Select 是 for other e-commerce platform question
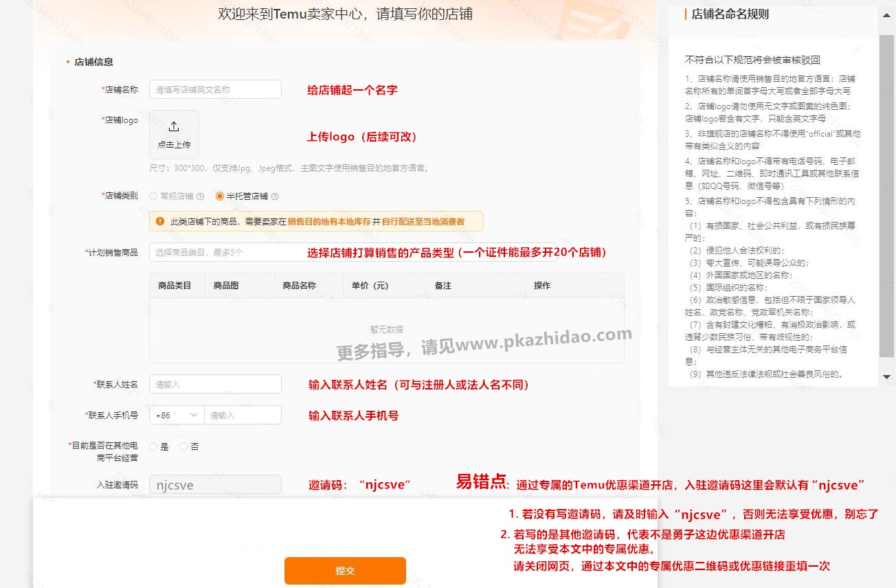896x588 pixels. click(x=152, y=446)
